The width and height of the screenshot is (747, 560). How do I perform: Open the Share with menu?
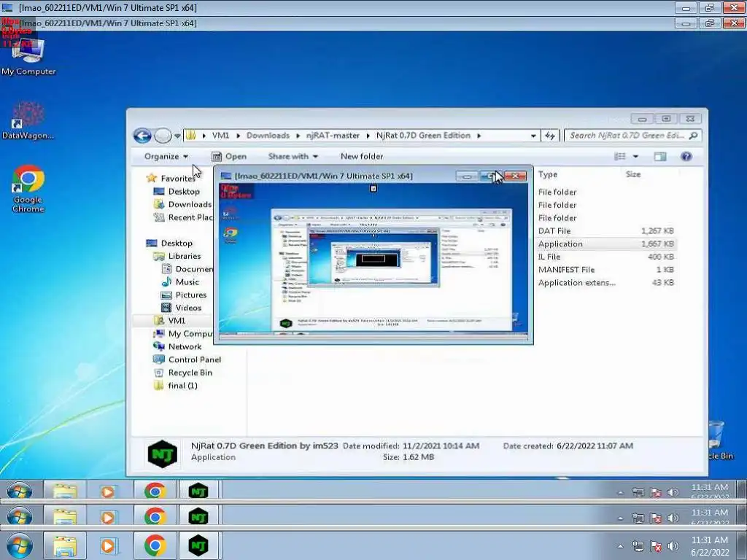click(293, 157)
